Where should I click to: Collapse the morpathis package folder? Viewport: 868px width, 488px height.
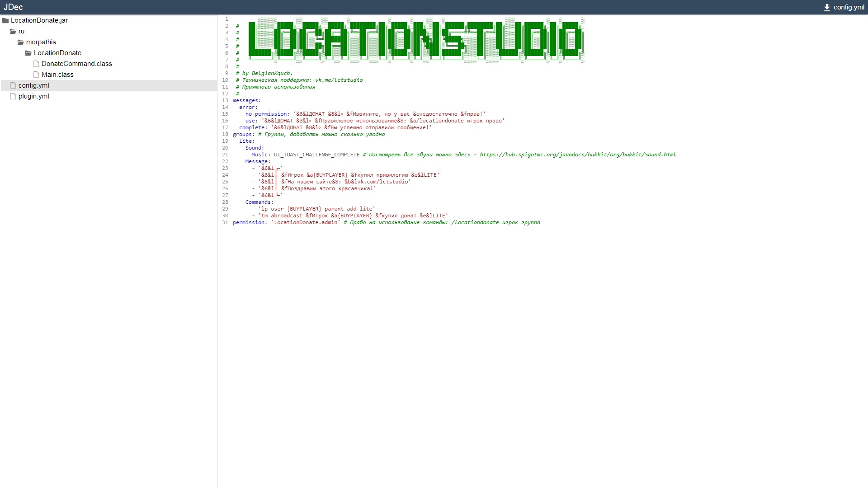tap(41, 42)
